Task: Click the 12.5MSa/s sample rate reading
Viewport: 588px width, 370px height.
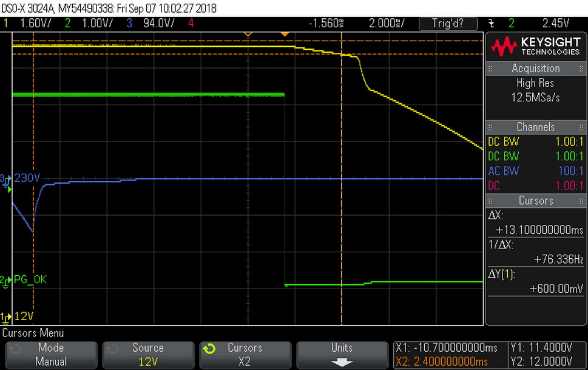Action: 535,98
